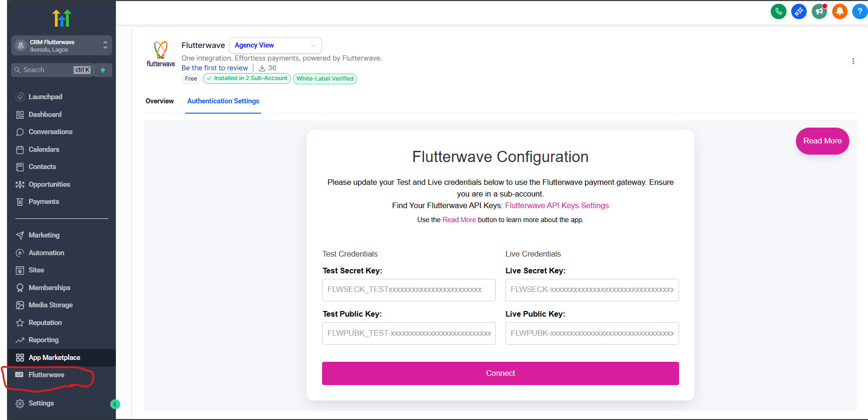Collapse sidebar with green arrow button
The image size is (868, 420).
pyautogui.click(x=115, y=404)
